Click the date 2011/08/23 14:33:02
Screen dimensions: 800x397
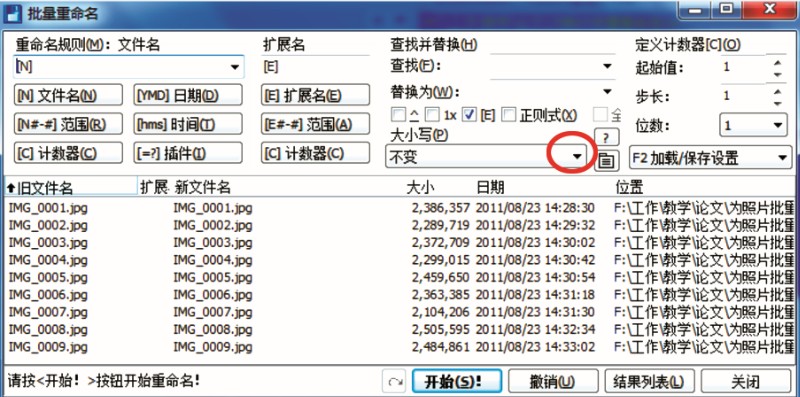[x=535, y=348]
